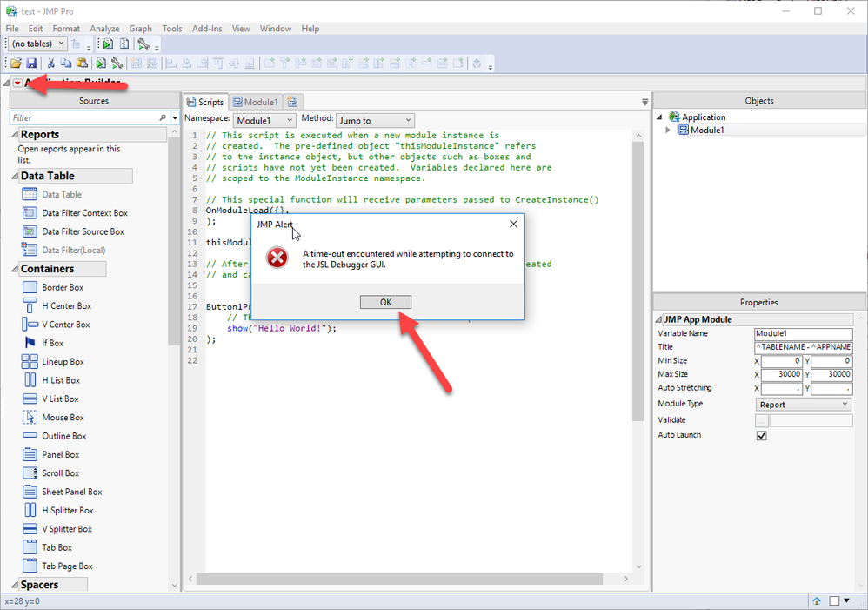Image resolution: width=868 pixels, height=610 pixels.
Task: Select Outline Box in Containers
Action: 64,436
